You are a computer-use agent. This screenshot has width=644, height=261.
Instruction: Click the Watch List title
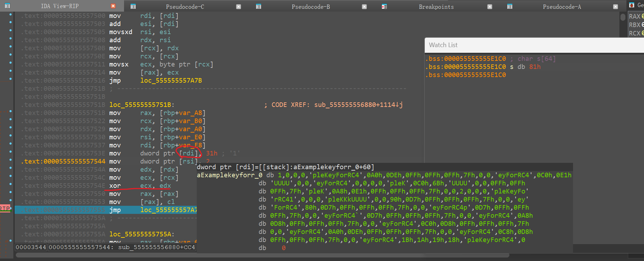(443, 45)
